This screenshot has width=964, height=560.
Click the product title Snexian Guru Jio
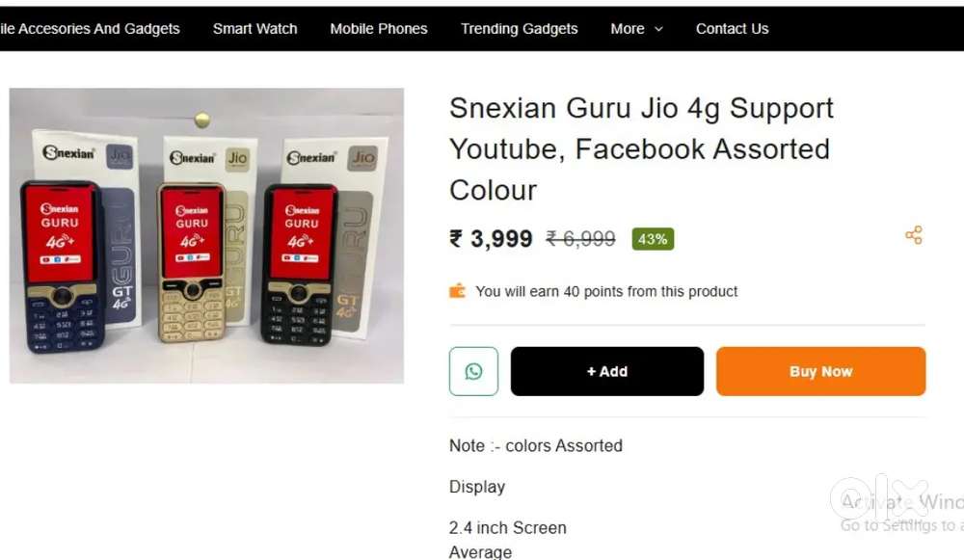(x=641, y=148)
